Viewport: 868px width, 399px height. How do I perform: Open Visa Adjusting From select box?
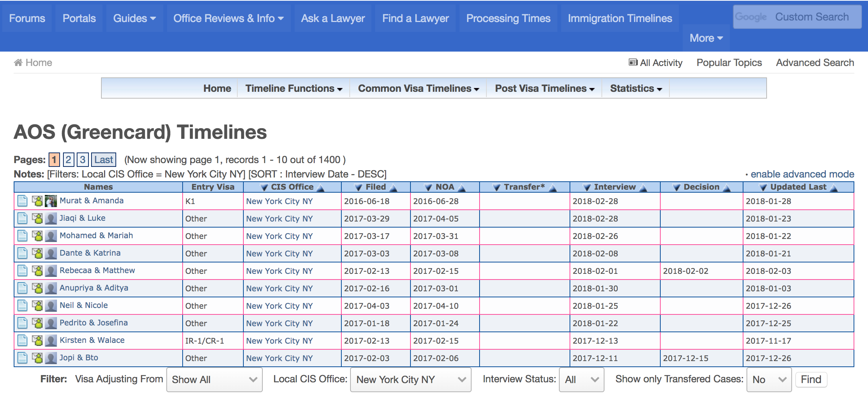tap(215, 379)
